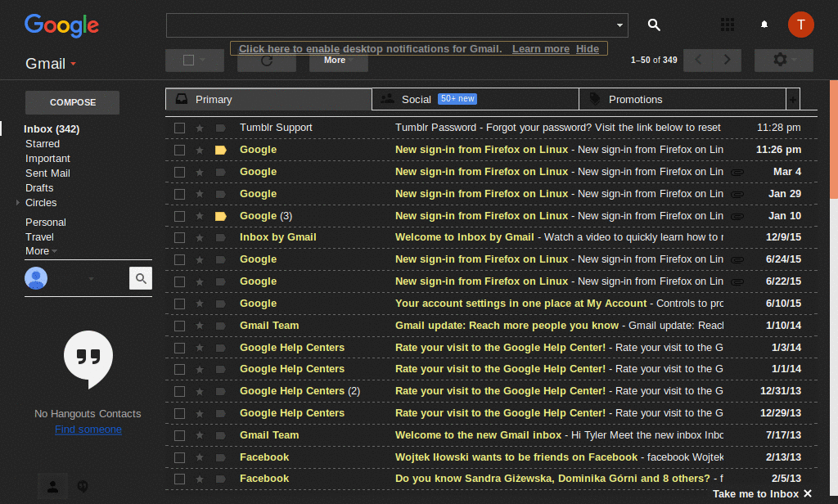Click the plus icon to add tab

[793, 100]
